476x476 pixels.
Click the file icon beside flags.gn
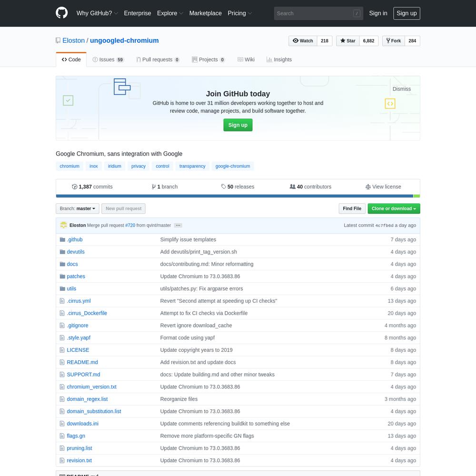pos(62,436)
